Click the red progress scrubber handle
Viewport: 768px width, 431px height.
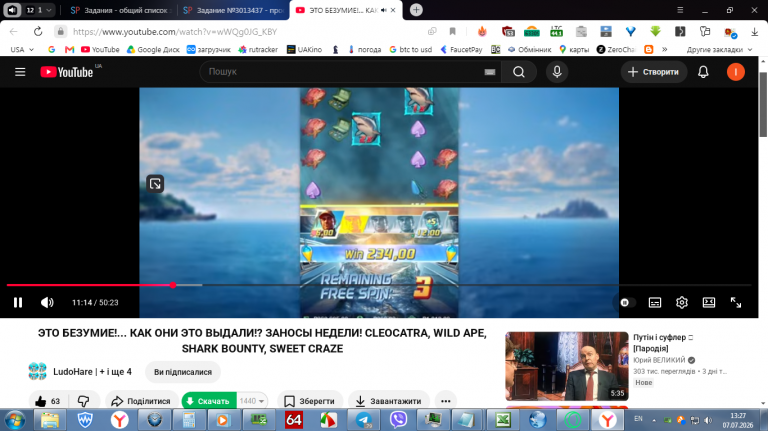(173, 285)
